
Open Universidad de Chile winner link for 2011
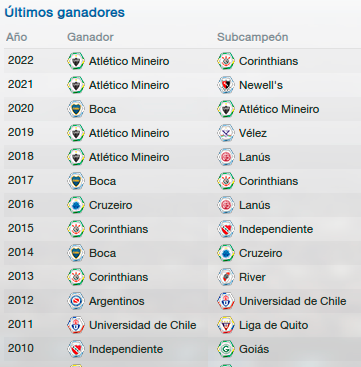(x=143, y=325)
